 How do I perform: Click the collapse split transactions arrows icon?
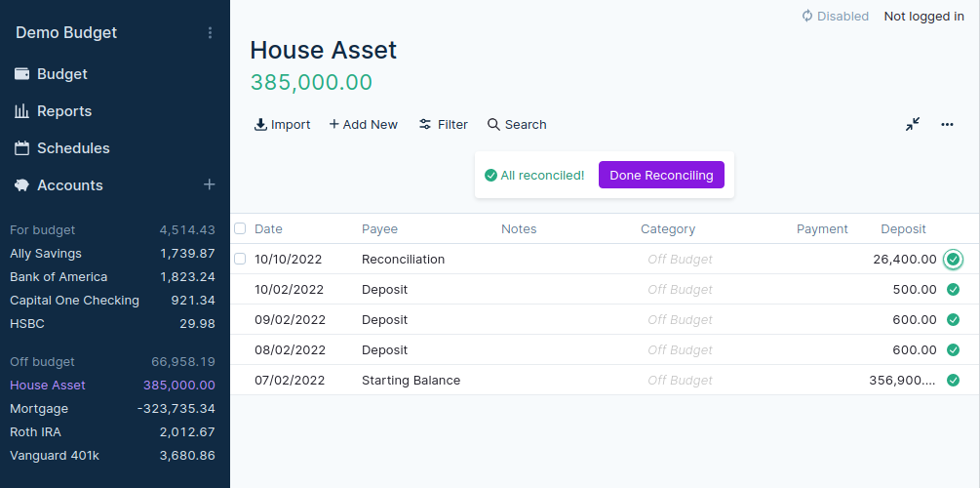(x=913, y=124)
